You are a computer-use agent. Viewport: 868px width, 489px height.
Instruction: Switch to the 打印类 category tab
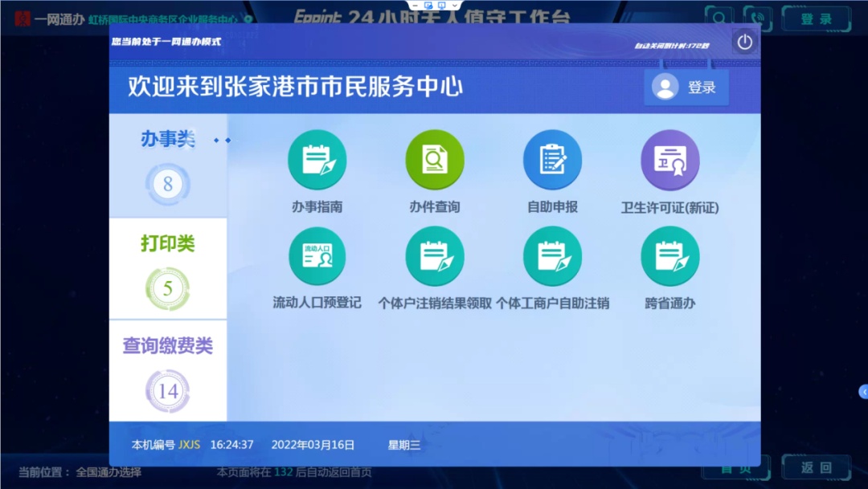point(168,269)
